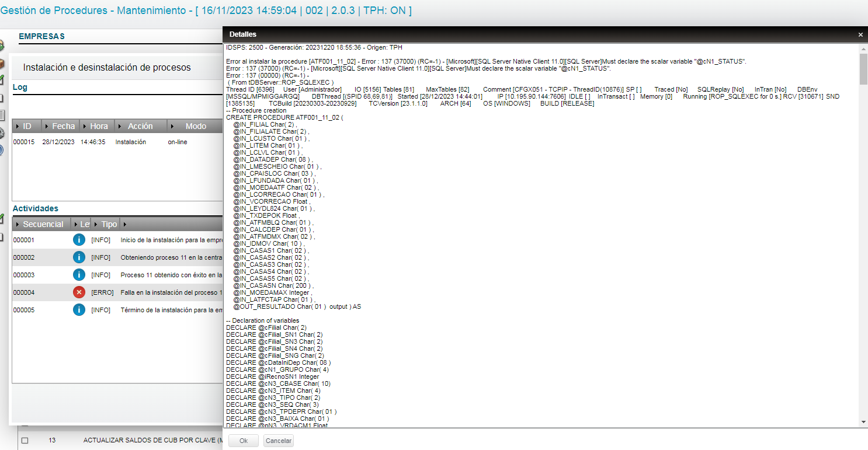Screen dimensions: 868x450
Task: Click 'Falla en la instalación del proceso' message
Action: click(171, 292)
